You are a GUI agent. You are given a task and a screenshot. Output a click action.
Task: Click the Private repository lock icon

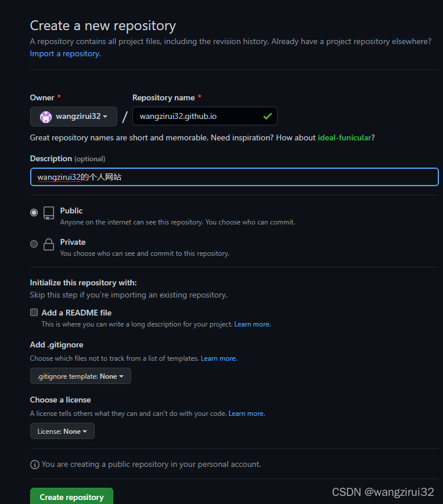pos(49,244)
